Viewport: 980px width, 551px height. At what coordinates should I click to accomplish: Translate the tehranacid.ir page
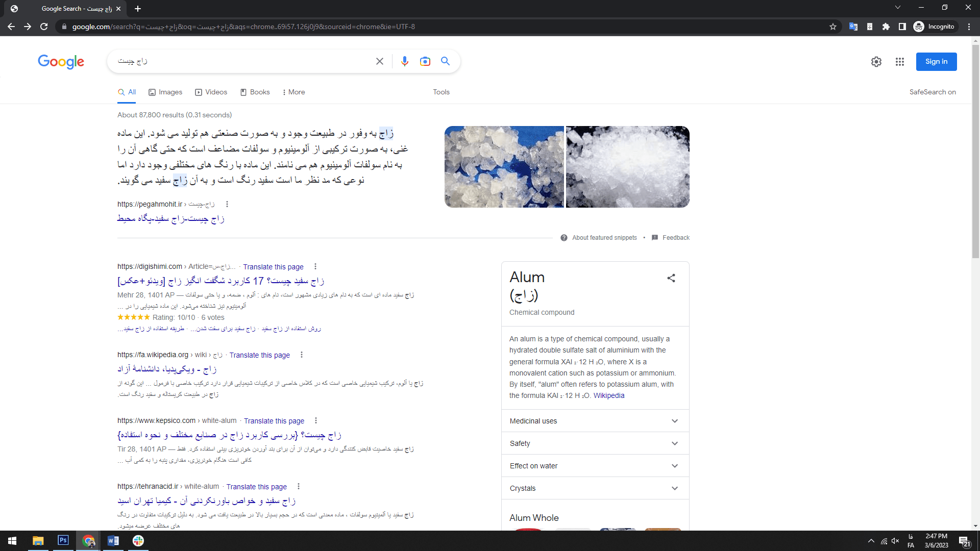click(256, 487)
